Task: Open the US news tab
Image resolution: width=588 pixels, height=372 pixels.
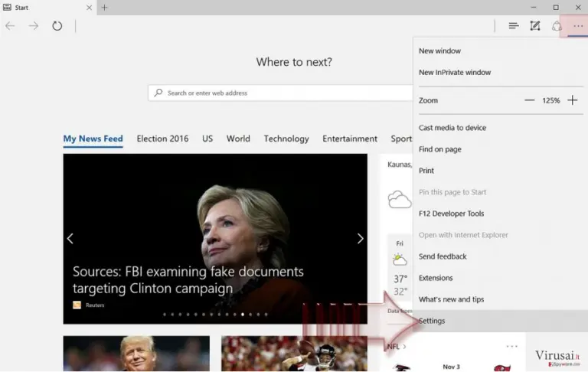Action: (x=207, y=139)
